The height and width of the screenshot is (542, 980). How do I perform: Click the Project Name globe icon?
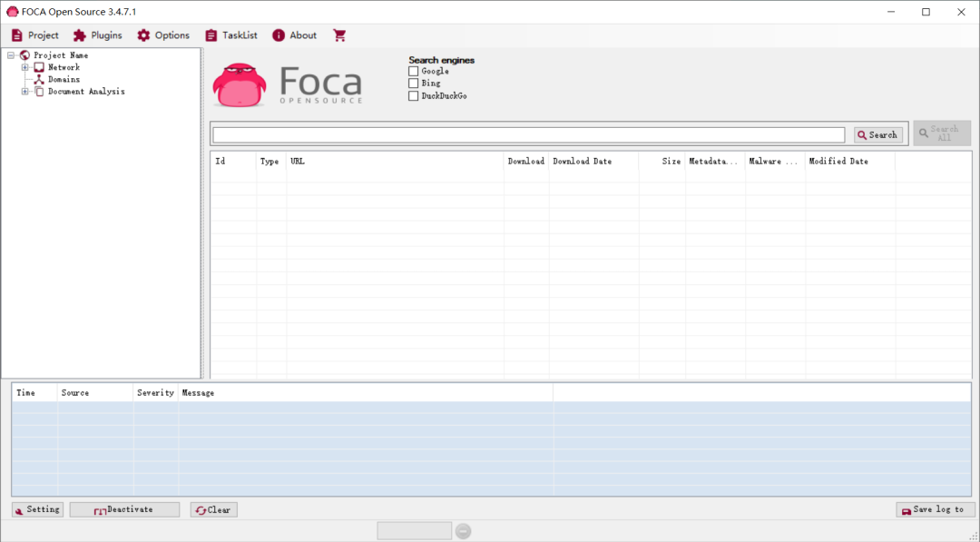click(25, 55)
